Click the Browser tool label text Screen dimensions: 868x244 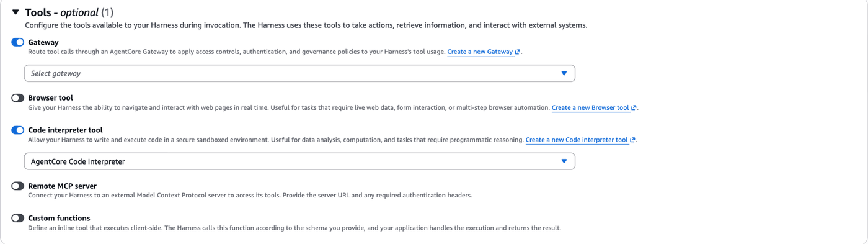[51, 98]
